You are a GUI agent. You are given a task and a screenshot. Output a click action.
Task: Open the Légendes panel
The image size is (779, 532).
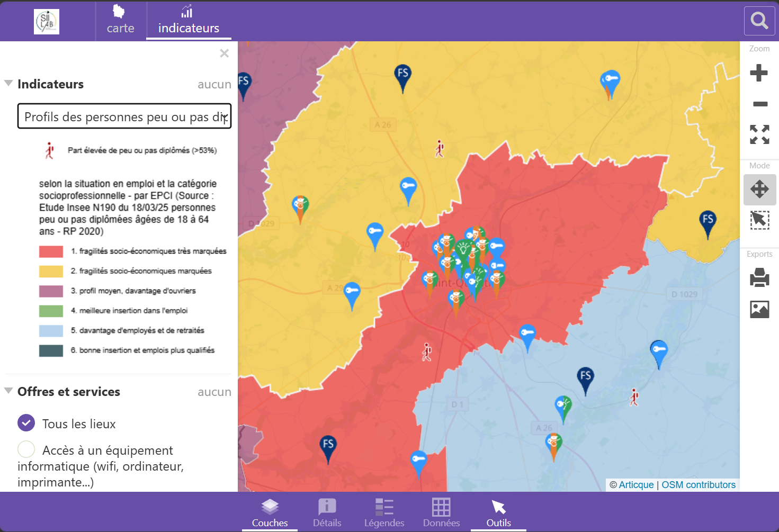(x=384, y=513)
